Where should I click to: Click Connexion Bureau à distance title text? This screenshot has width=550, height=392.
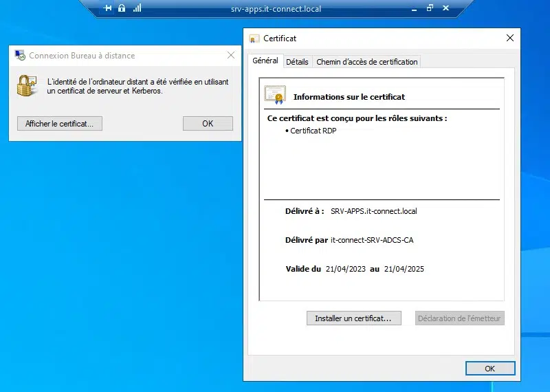point(82,56)
